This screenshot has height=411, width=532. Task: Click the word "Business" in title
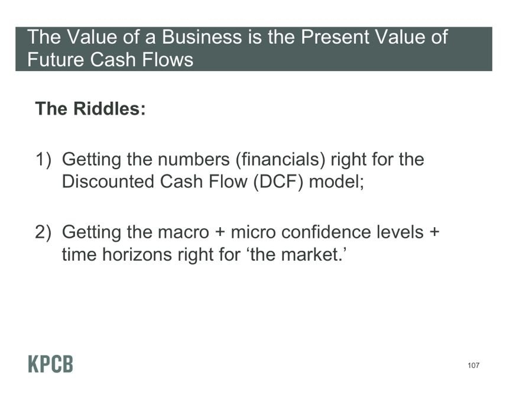click(202, 37)
